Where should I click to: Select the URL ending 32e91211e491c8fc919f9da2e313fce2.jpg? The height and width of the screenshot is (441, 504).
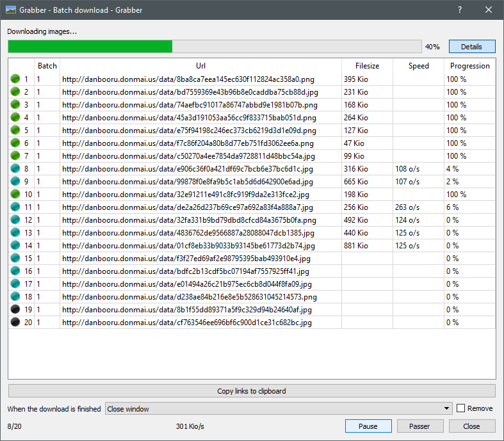186,195
